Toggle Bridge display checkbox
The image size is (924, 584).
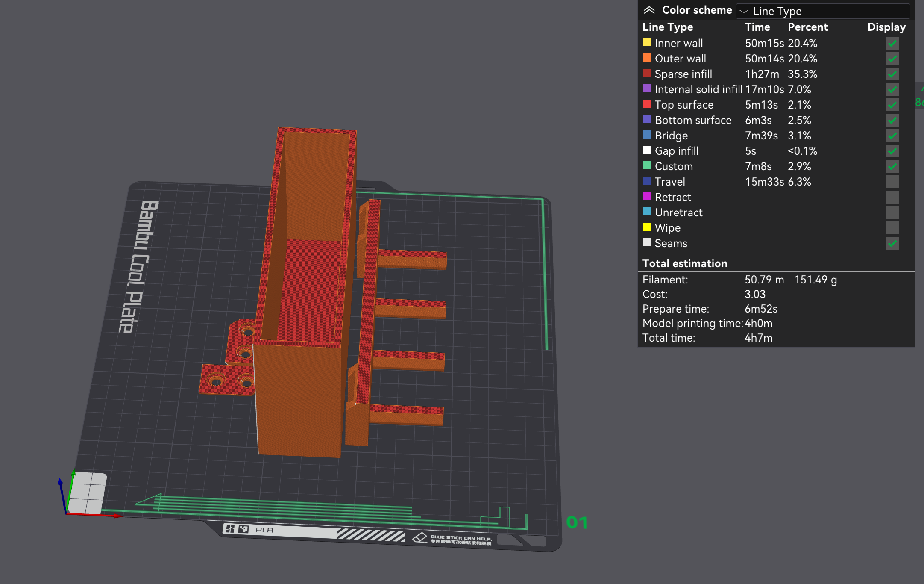tap(892, 136)
